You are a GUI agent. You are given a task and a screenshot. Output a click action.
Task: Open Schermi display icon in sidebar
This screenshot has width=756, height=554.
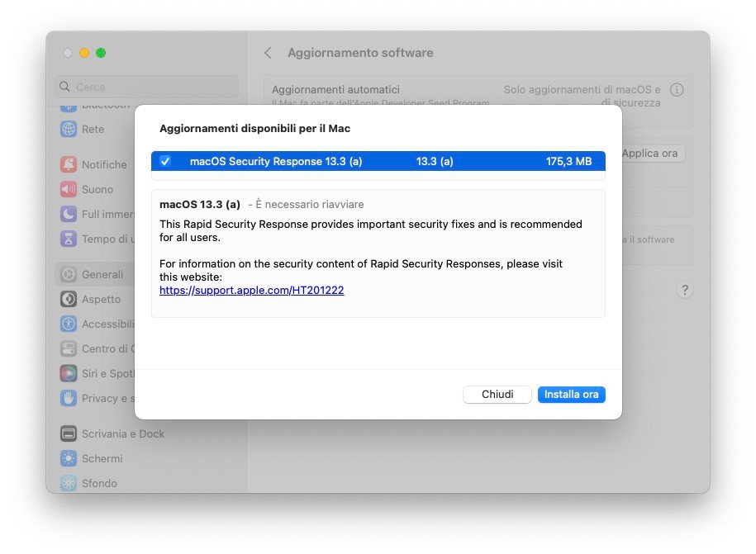[69, 458]
